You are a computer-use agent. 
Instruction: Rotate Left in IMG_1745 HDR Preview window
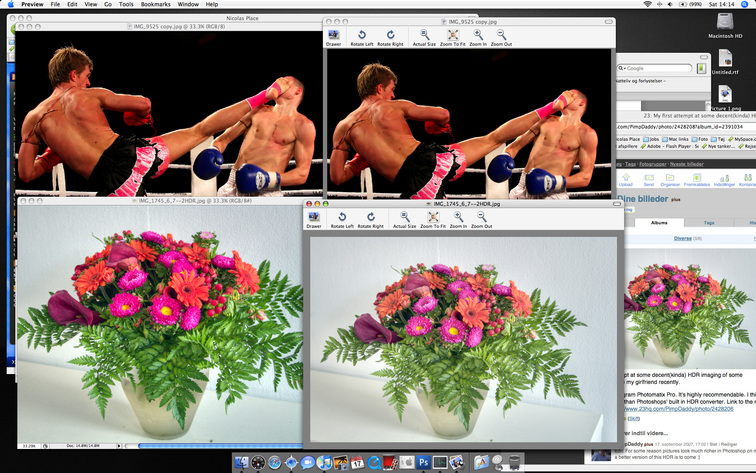click(342, 220)
